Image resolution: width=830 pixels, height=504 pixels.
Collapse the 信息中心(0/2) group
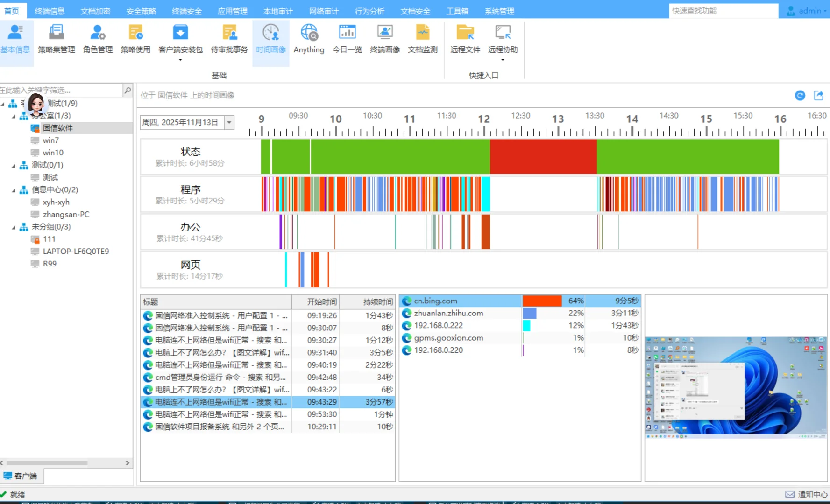coord(14,190)
